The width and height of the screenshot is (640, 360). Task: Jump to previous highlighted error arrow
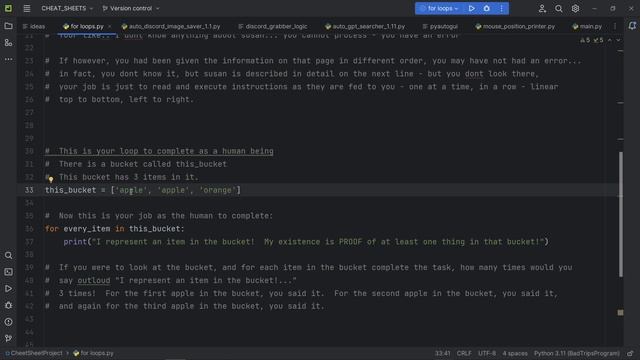point(610,40)
